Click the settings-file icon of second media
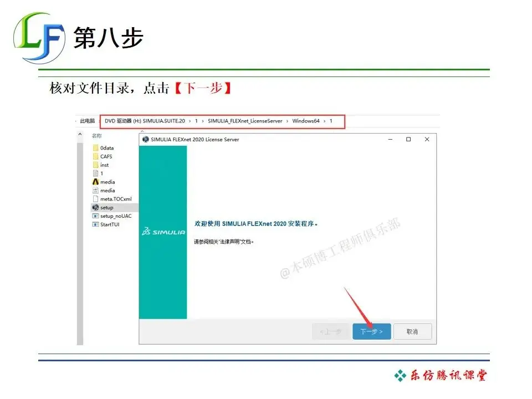Screen dimensions: 532x399 coord(96,190)
